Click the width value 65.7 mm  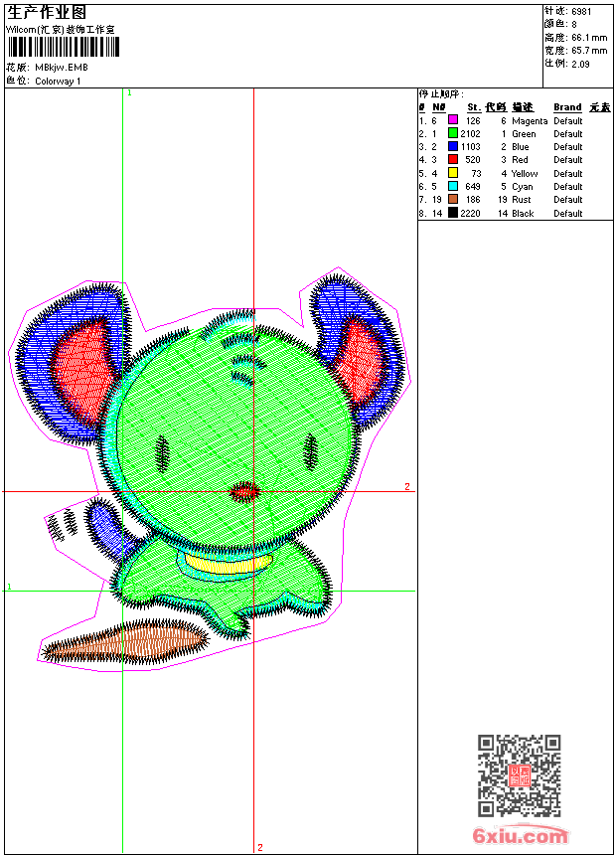pyautogui.click(x=589, y=51)
